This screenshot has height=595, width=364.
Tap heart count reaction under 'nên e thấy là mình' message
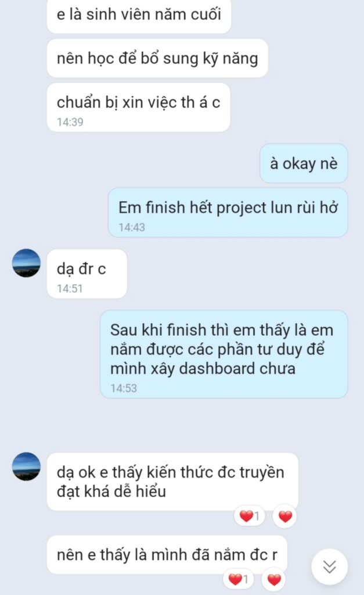[x=238, y=579]
